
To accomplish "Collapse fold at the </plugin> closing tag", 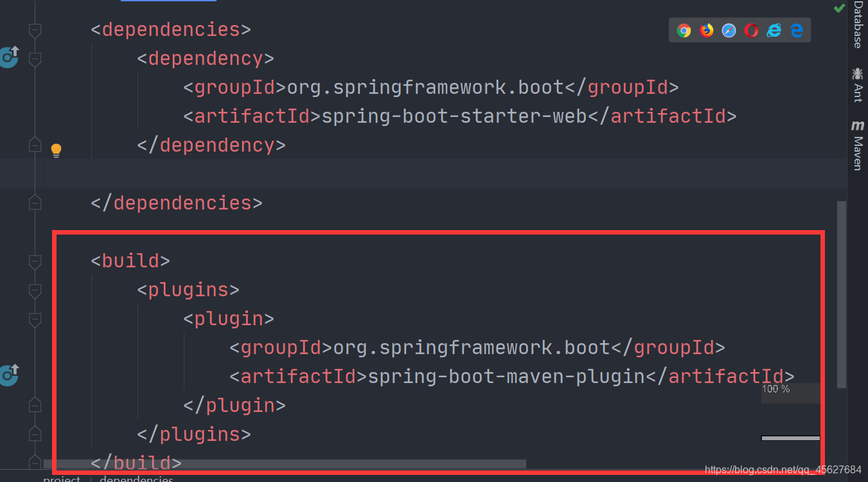I will pos(35,406).
